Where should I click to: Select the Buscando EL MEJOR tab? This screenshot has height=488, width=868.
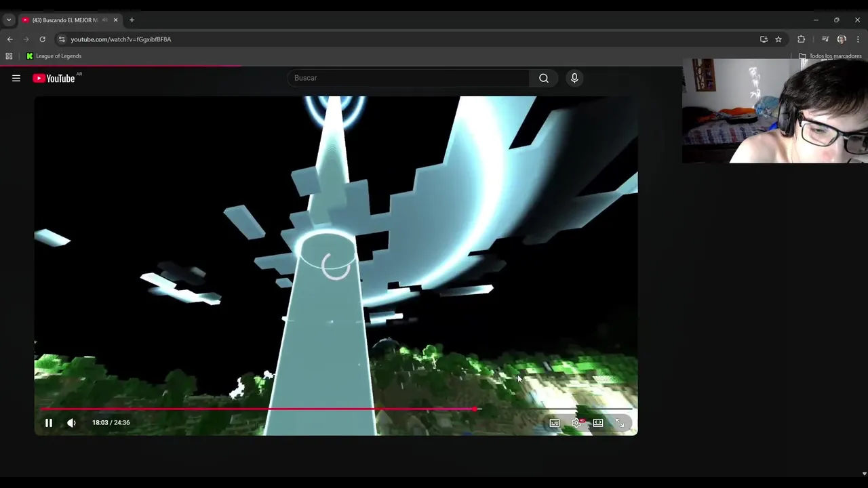tap(65, 20)
